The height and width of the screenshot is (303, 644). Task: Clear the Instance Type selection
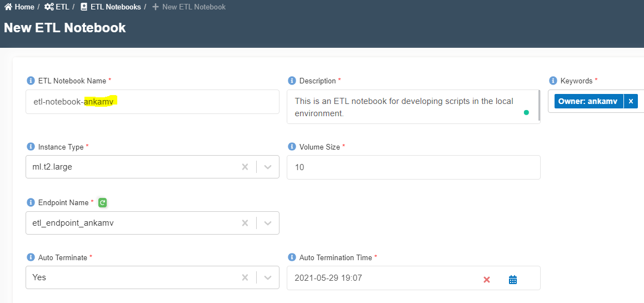[x=245, y=167]
